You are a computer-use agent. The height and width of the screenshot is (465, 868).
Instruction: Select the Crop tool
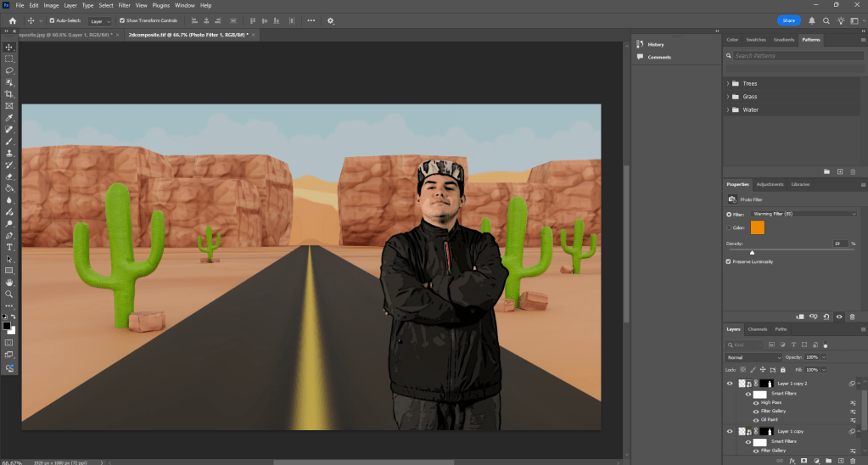[x=9, y=94]
